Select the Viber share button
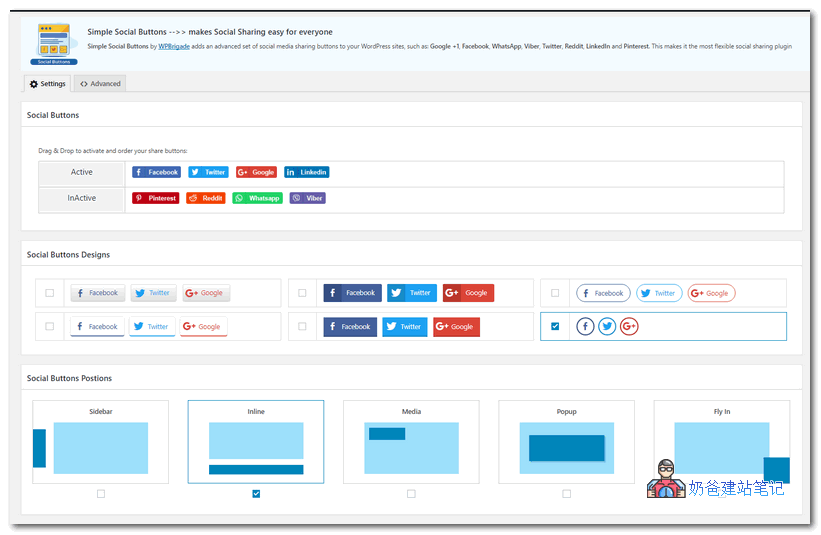821x535 pixels. point(308,198)
